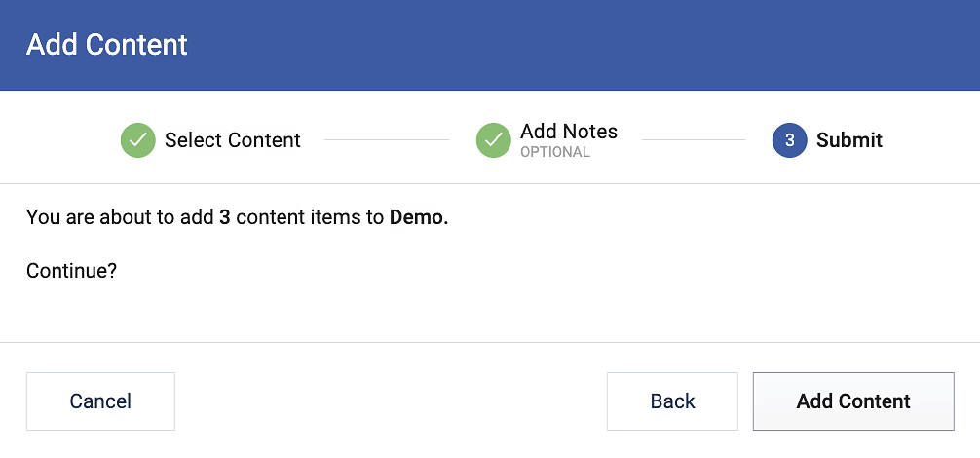Click the 'You are about to add' text

click(121, 217)
